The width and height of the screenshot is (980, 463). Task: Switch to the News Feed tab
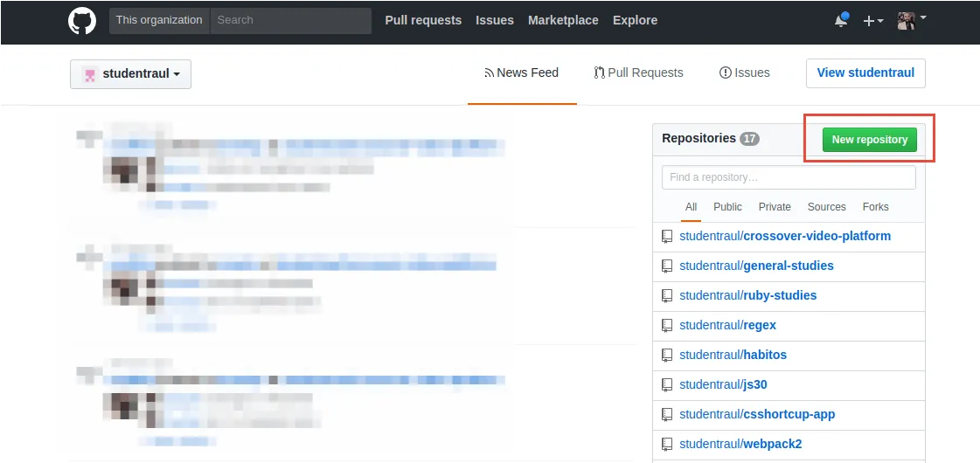(522, 73)
